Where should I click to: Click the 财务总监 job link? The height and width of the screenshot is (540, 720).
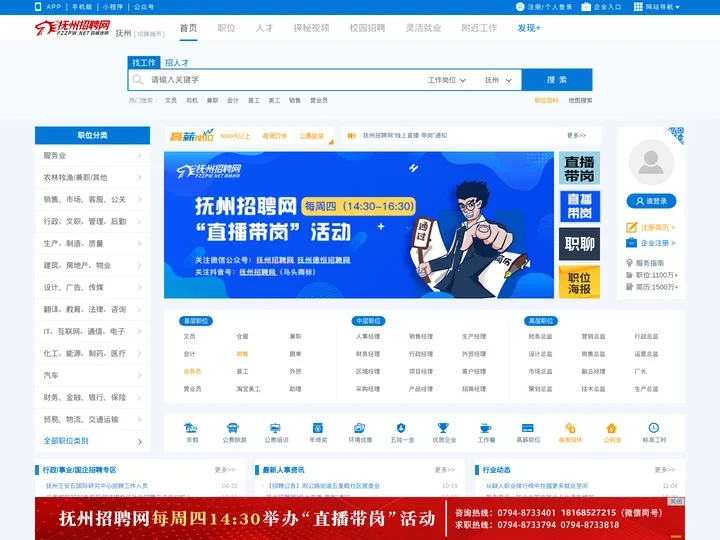(x=540, y=337)
